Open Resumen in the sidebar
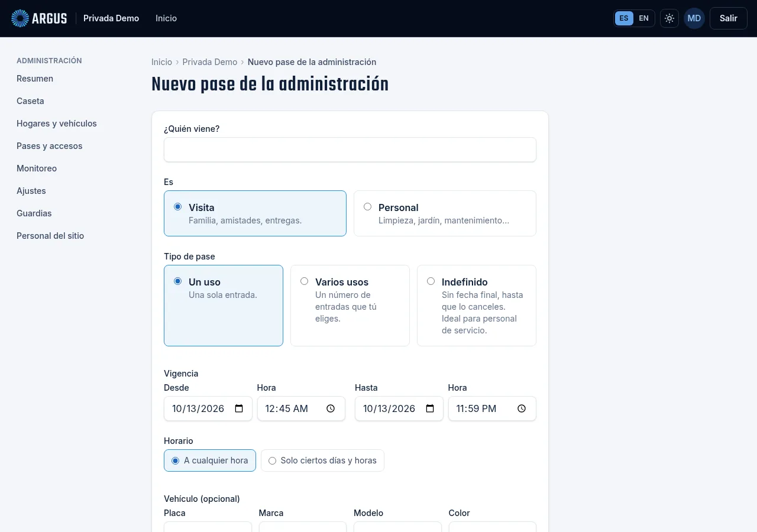This screenshot has width=757, height=532. point(35,79)
